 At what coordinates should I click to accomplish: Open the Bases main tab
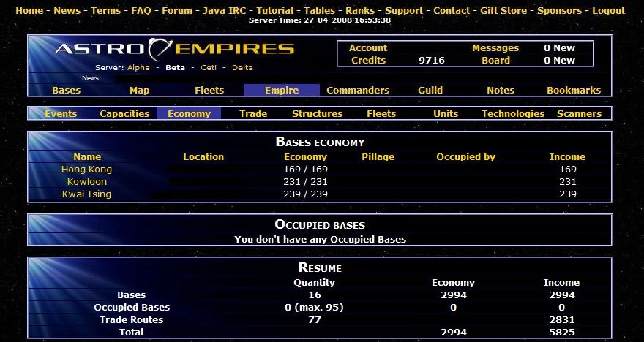[67, 90]
